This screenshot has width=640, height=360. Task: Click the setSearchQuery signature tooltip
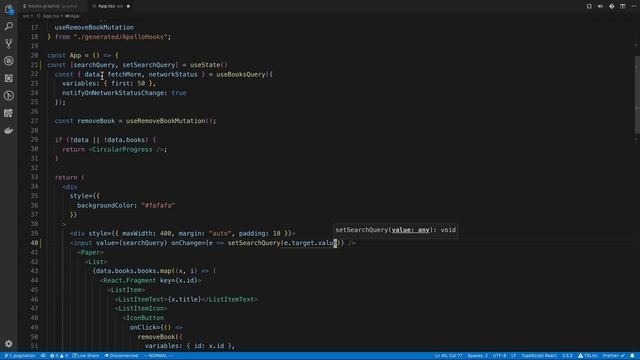395,230
